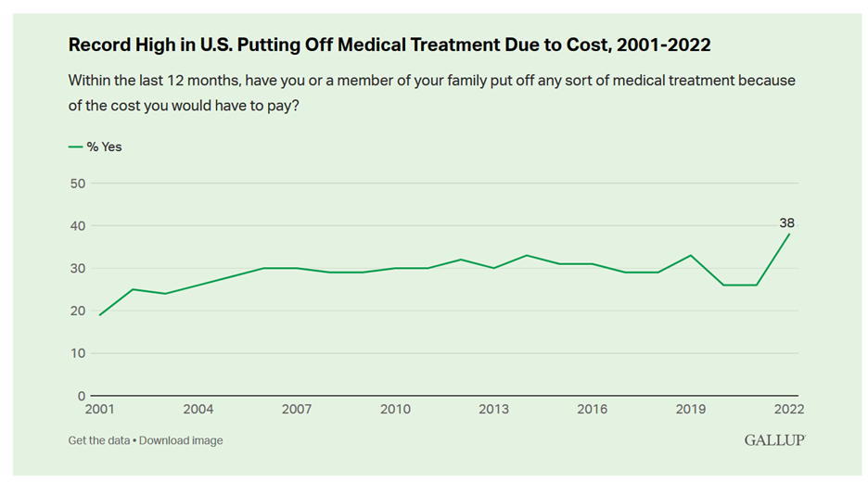Click the Gallup logo

click(773, 439)
